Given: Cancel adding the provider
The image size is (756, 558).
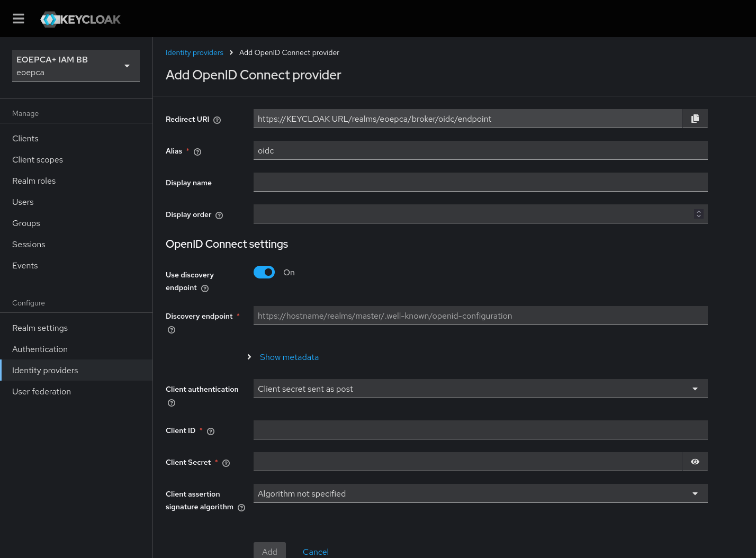Looking at the screenshot, I should [316, 552].
